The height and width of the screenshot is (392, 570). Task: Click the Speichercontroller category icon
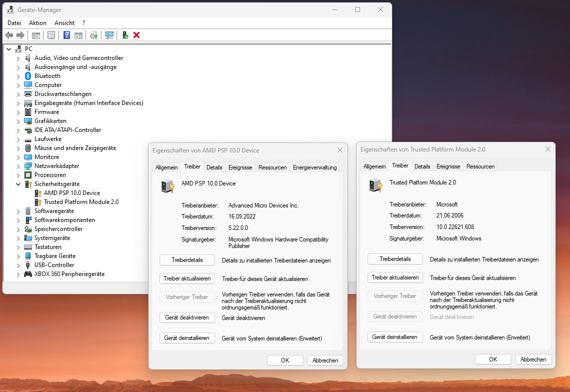click(28, 229)
